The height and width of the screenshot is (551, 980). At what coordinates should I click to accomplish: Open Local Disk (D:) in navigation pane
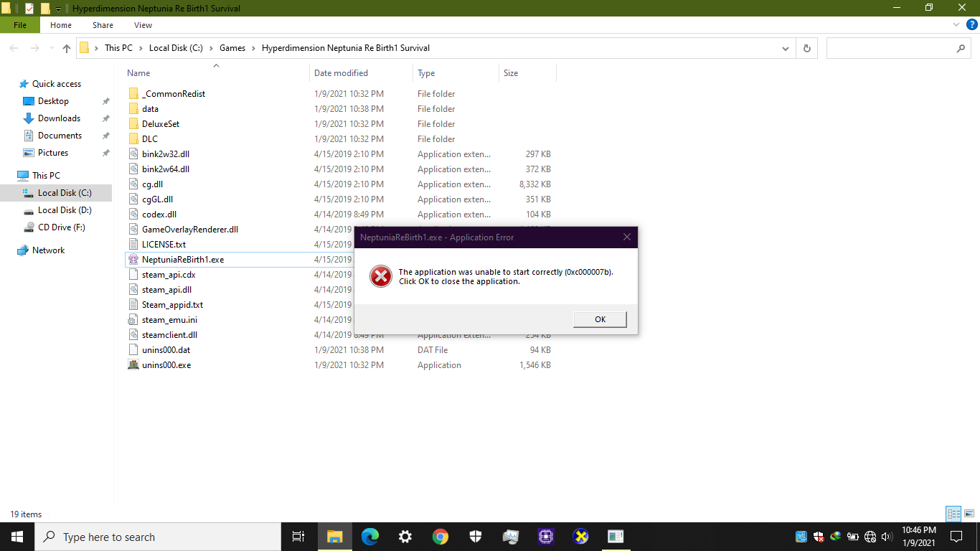tap(65, 210)
